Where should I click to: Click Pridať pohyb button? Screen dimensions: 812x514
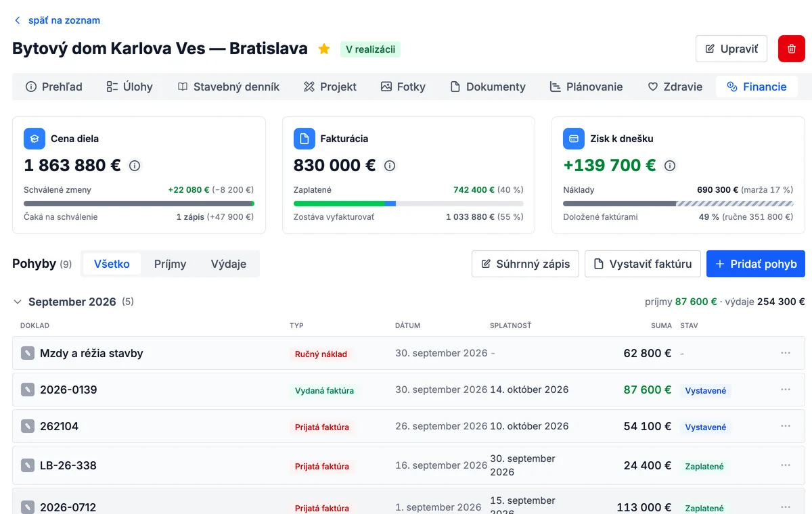point(756,264)
